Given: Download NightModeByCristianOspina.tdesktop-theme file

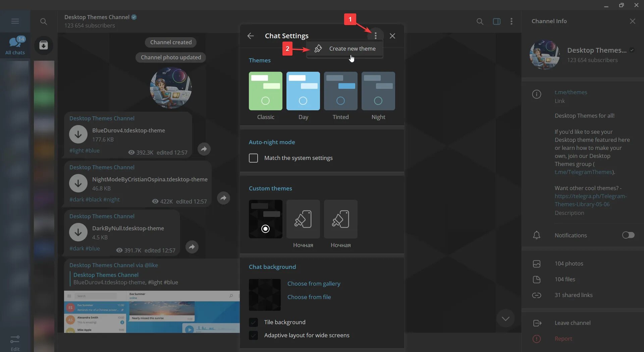Looking at the screenshot, I should [x=78, y=183].
